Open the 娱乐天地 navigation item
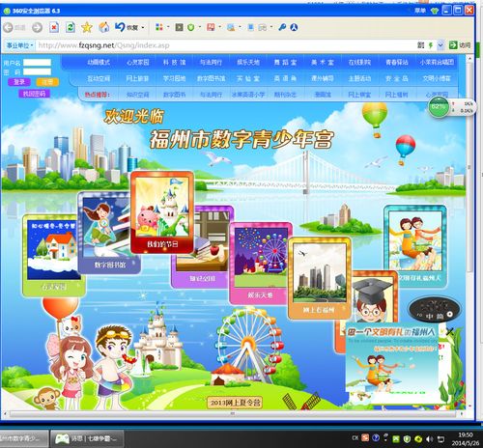Image resolution: width=483 pixels, height=448 pixels. pos(248,62)
